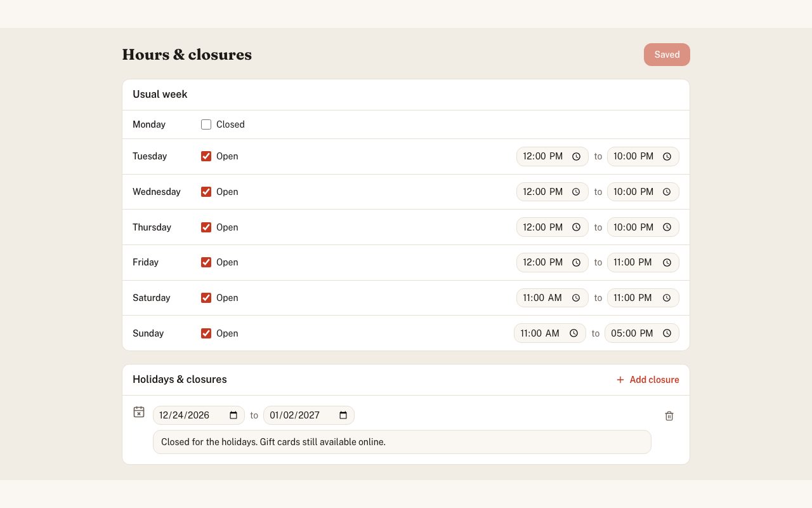Click the Wednesday day label
This screenshot has width=812, height=508.
pos(157,192)
